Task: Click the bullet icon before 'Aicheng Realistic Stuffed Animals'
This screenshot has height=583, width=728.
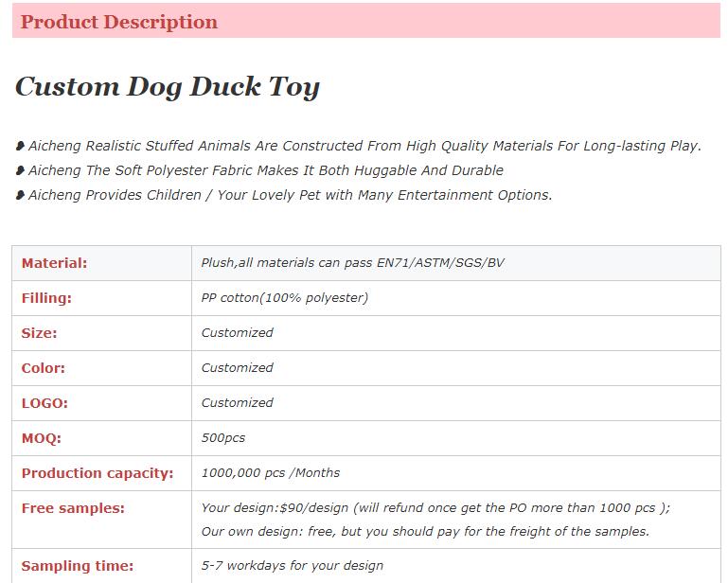Action: (x=20, y=147)
